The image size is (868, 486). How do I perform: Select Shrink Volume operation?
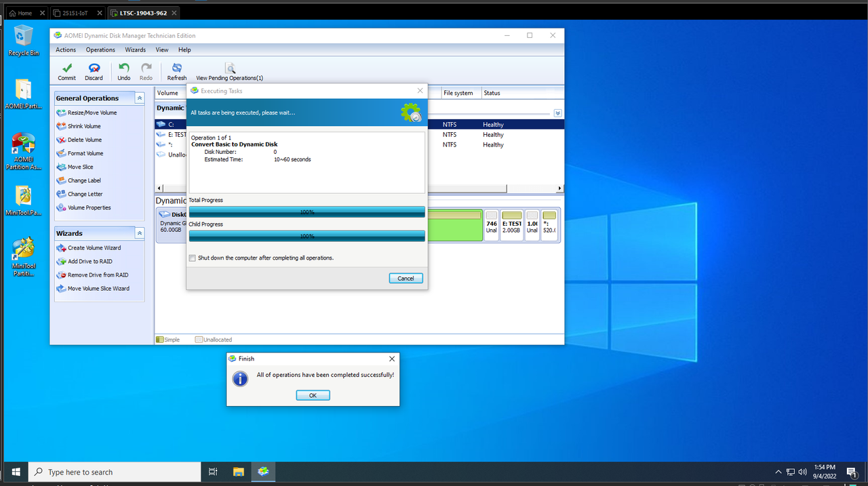(x=79, y=126)
